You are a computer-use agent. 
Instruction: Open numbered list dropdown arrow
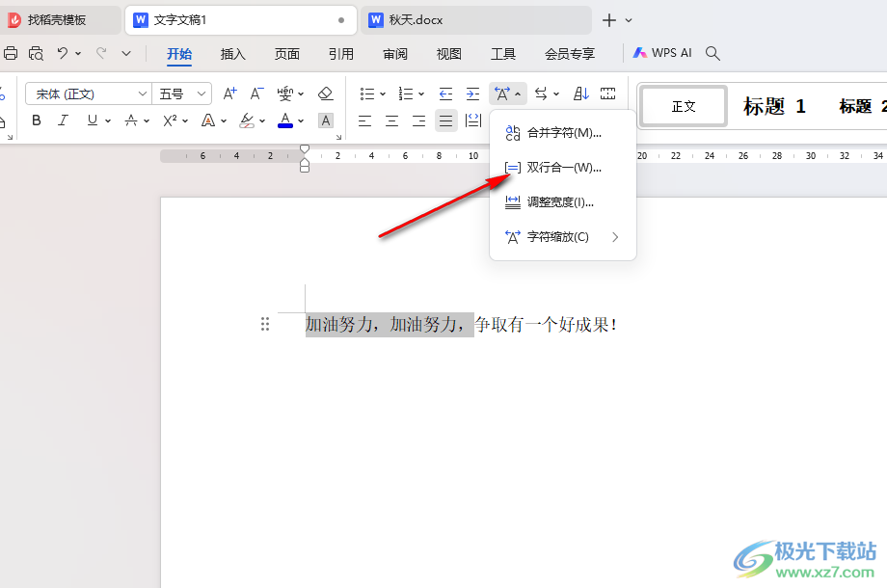tap(421, 94)
